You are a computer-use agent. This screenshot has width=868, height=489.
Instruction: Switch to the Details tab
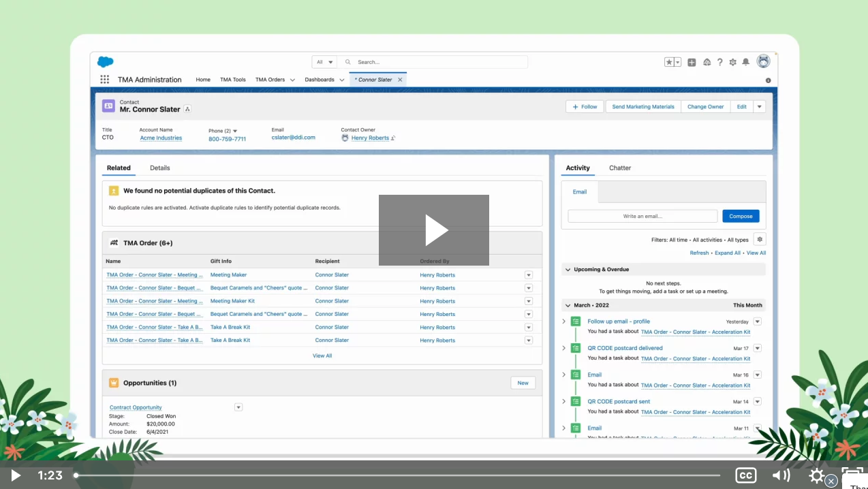click(159, 168)
